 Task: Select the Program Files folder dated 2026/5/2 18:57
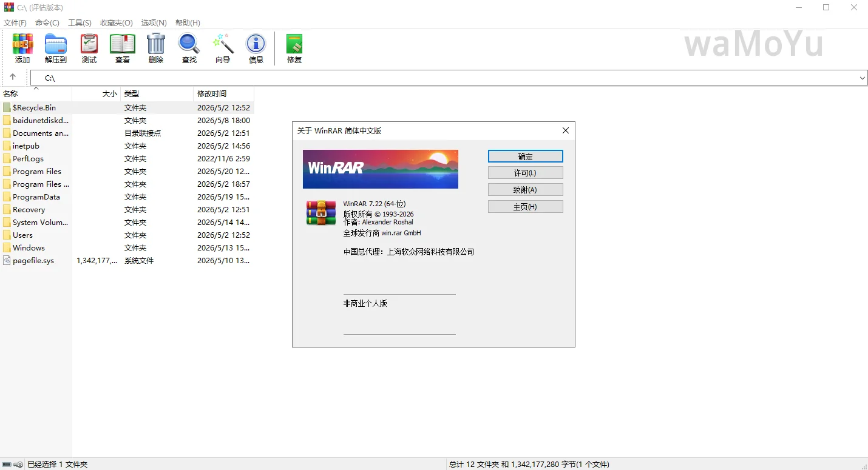pos(127,184)
